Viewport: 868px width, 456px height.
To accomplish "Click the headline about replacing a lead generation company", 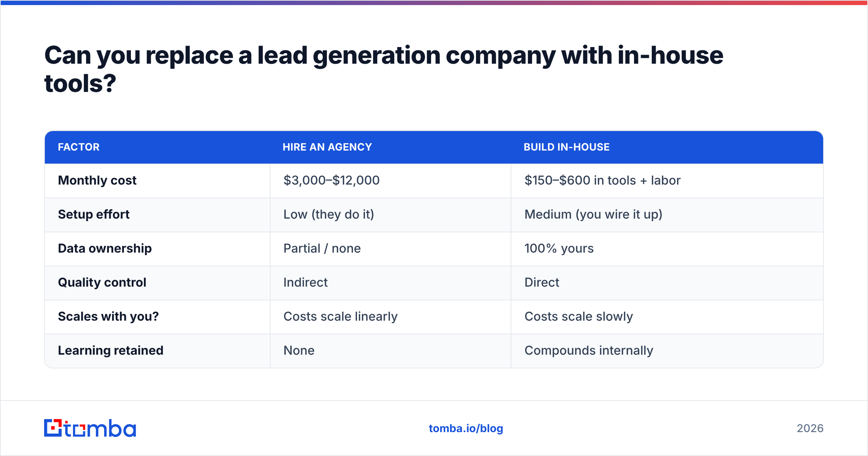I will point(383,69).
